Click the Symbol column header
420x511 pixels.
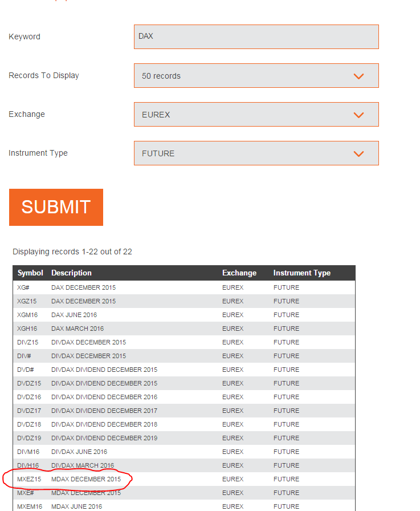(x=30, y=273)
